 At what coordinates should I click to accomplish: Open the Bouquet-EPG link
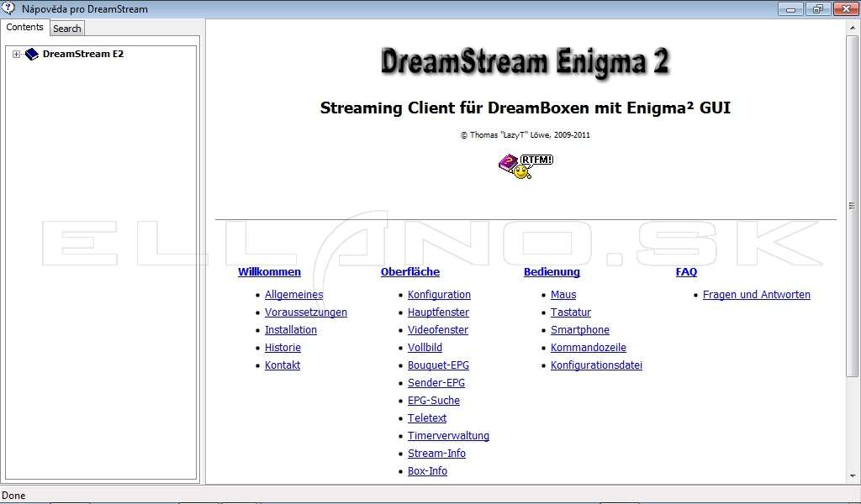pos(438,365)
